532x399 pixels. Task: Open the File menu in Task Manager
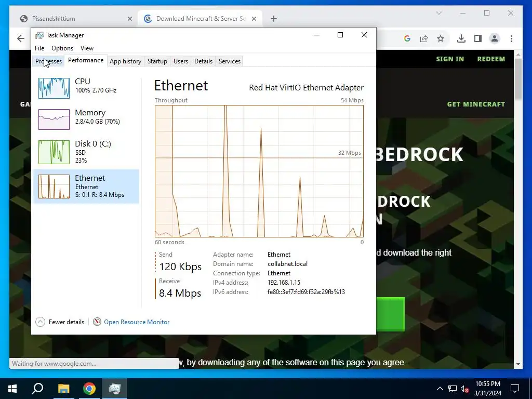tap(39, 48)
